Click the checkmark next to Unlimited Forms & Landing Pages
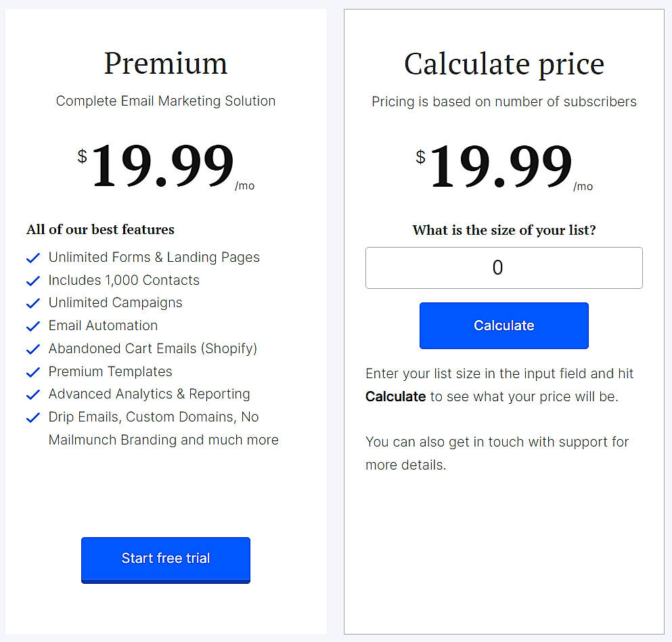The width and height of the screenshot is (672, 642). 32,258
